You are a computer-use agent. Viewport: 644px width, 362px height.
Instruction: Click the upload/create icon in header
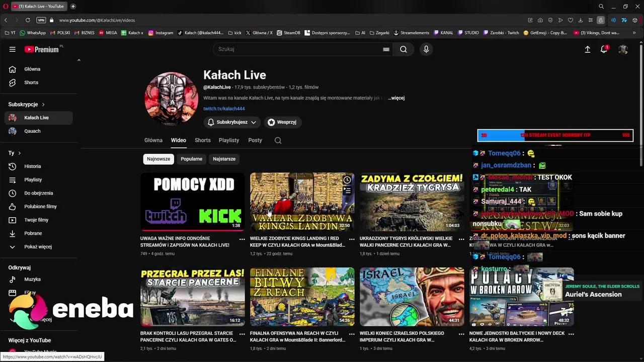[587, 49]
